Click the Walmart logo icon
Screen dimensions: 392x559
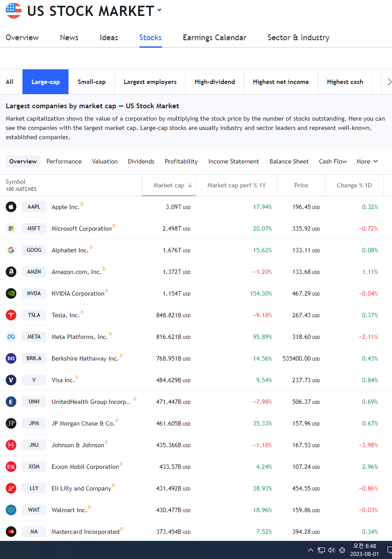pos(11,510)
